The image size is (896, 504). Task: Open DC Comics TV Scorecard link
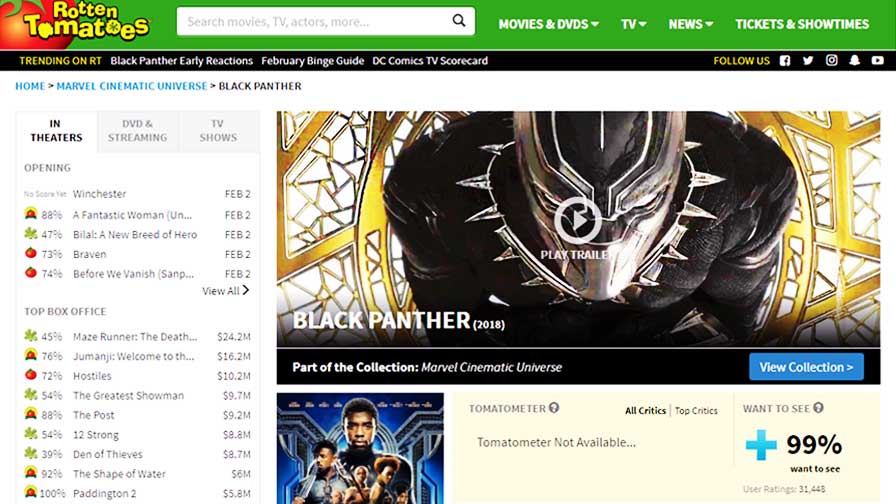click(430, 61)
